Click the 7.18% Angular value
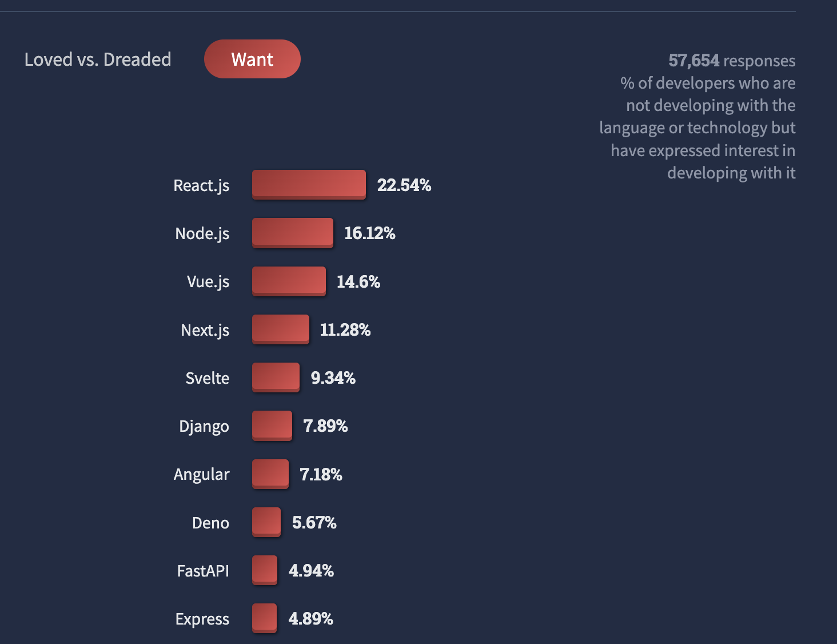The height and width of the screenshot is (644, 837). (x=321, y=475)
